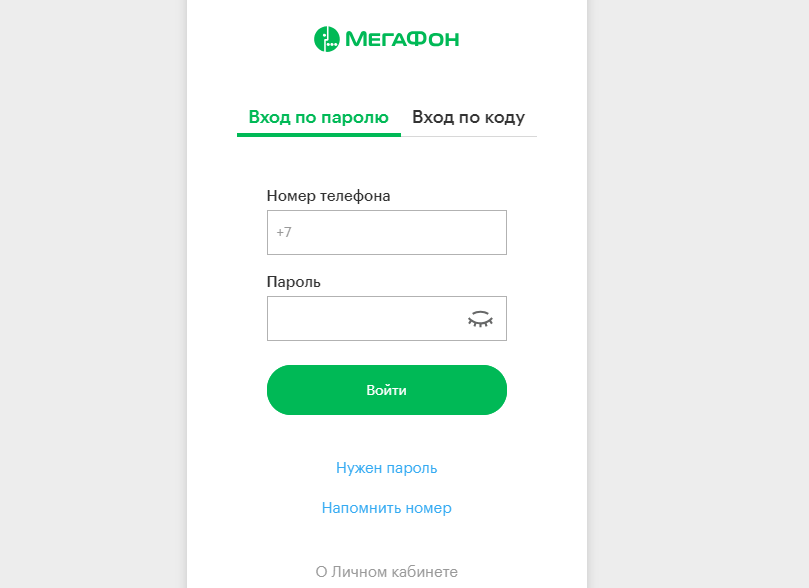Click blank white space above Номер телефона
This screenshot has height=588, width=809.
[386, 162]
